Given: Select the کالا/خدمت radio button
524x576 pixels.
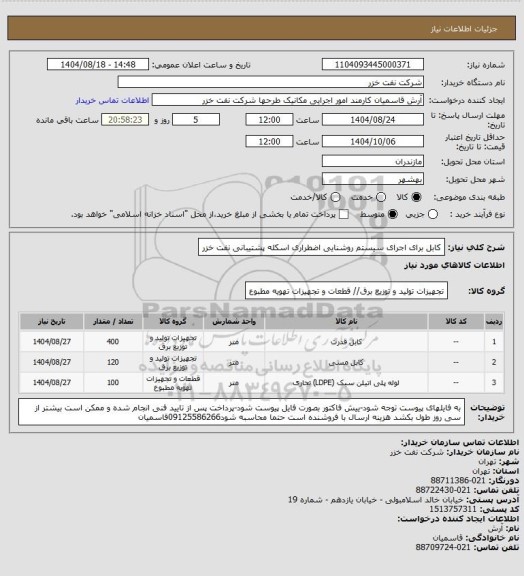Looking at the screenshot, I should (335, 197).
